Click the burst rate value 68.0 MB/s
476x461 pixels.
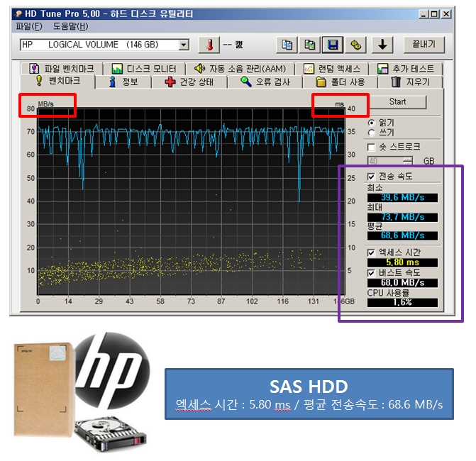click(x=402, y=283)
